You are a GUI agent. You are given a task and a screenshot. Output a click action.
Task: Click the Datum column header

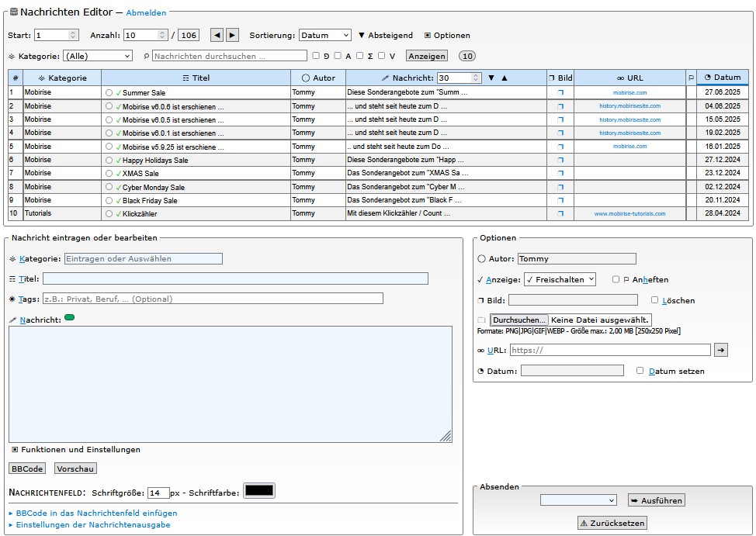[x=722, y=78]
